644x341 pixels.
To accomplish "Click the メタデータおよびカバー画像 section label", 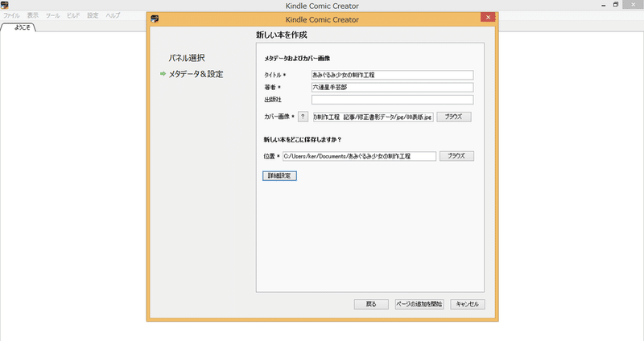I will [297, 59].
